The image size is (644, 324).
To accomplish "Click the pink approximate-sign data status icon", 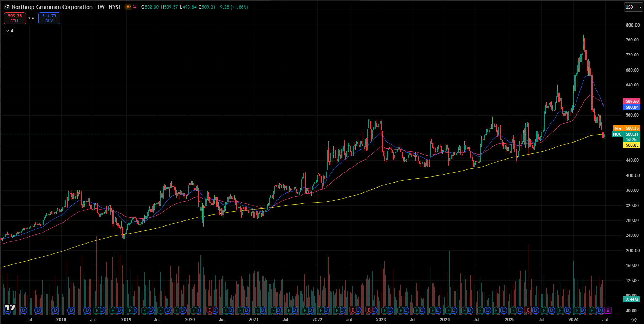I will [134, 7].
